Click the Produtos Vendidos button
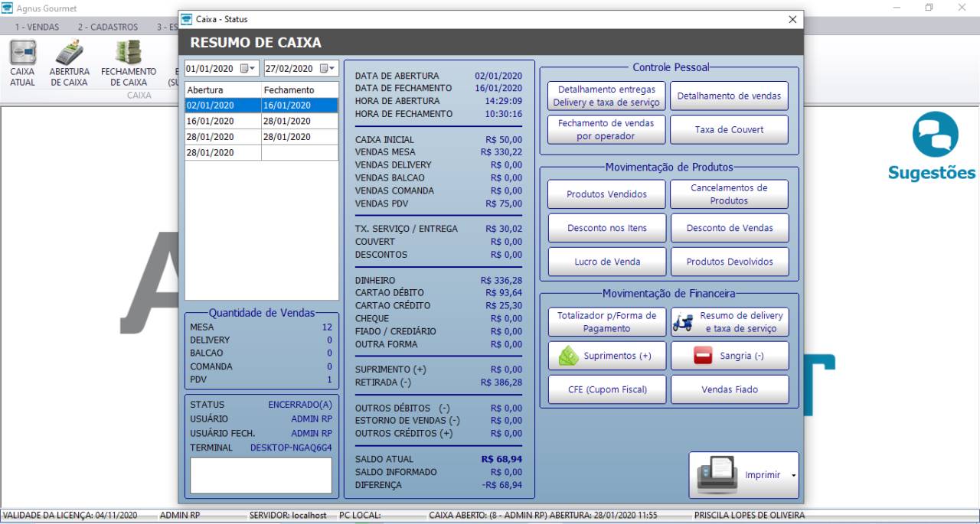Viewport: 980px width, 524px height. tap(606, 194)
